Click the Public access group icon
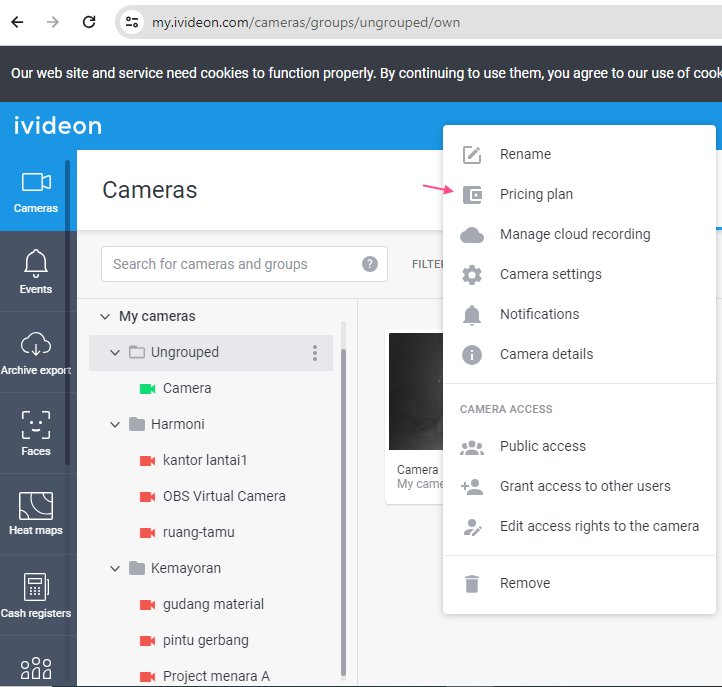The width and height of the screenshot is (722, 687). (472, 447)
